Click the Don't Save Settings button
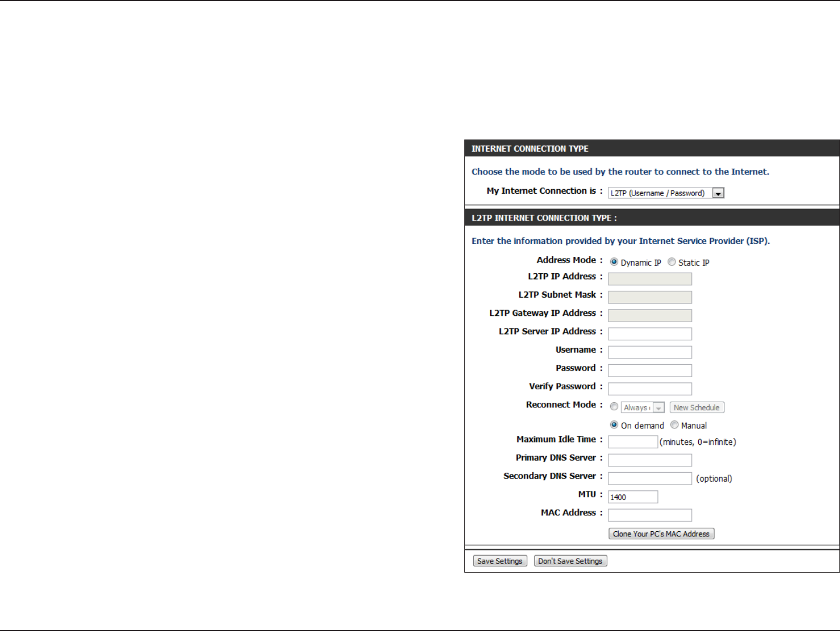 [570, 561]
